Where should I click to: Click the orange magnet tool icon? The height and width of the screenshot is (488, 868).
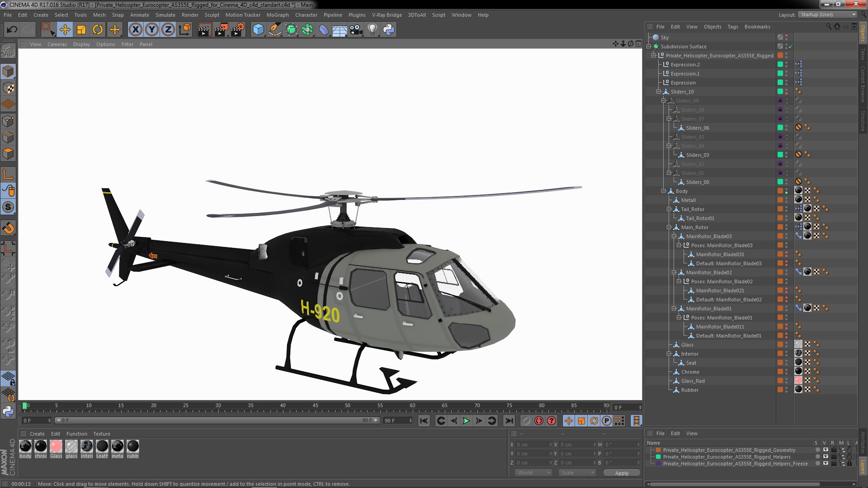coord(8,228)
